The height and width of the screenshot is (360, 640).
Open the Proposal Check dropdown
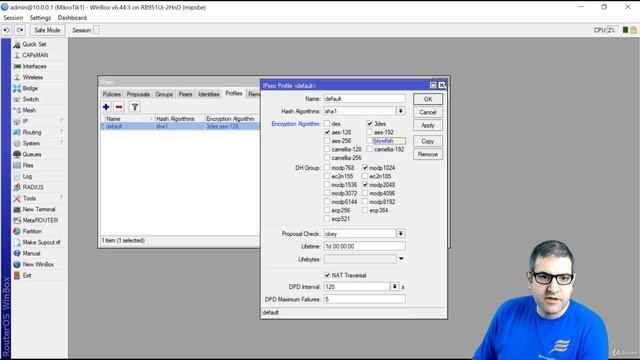tap(400, 233)
